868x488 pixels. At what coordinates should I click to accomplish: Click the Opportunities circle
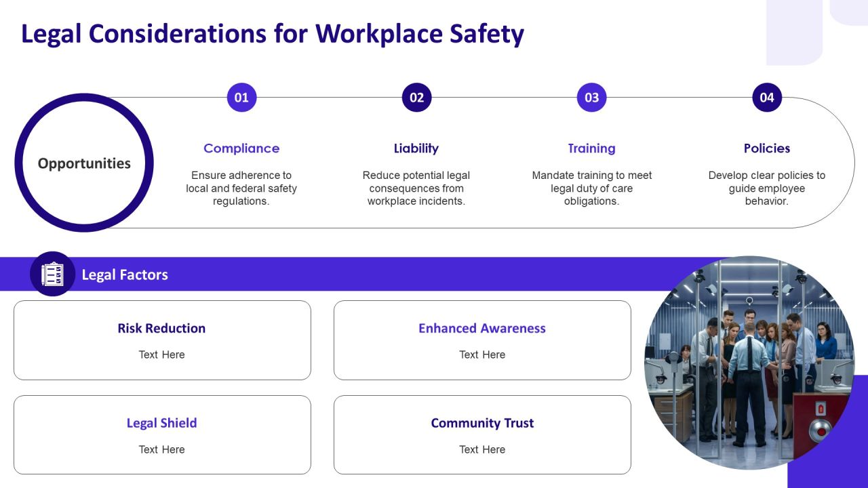pos(84,163)
